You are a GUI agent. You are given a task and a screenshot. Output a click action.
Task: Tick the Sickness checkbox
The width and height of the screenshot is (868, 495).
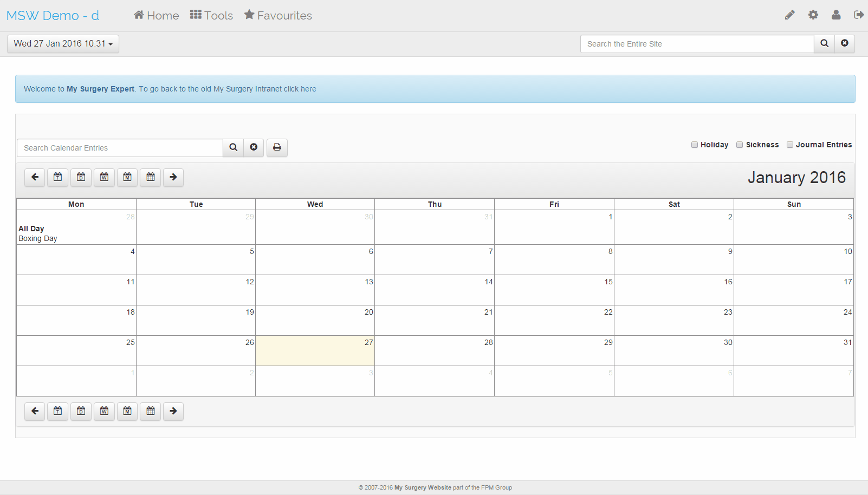740,145
